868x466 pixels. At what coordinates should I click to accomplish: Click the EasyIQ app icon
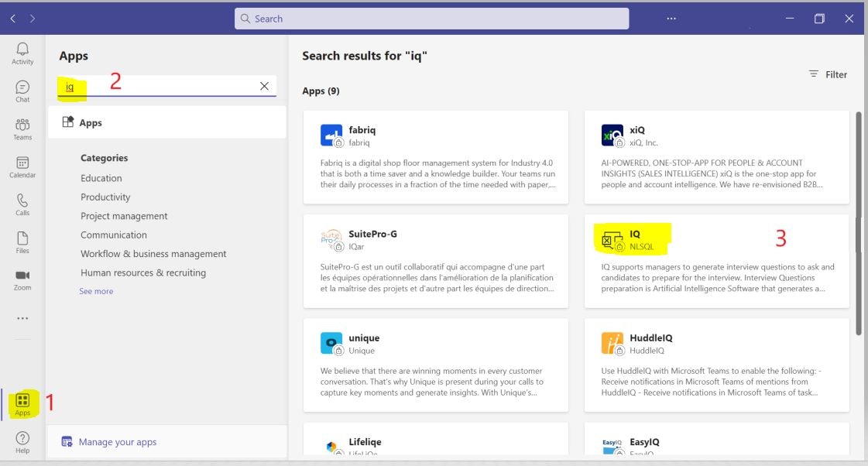612,446
